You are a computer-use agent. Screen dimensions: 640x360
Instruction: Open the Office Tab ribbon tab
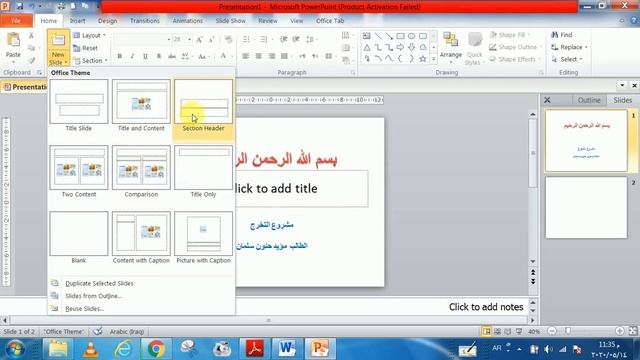click(330, 20)
